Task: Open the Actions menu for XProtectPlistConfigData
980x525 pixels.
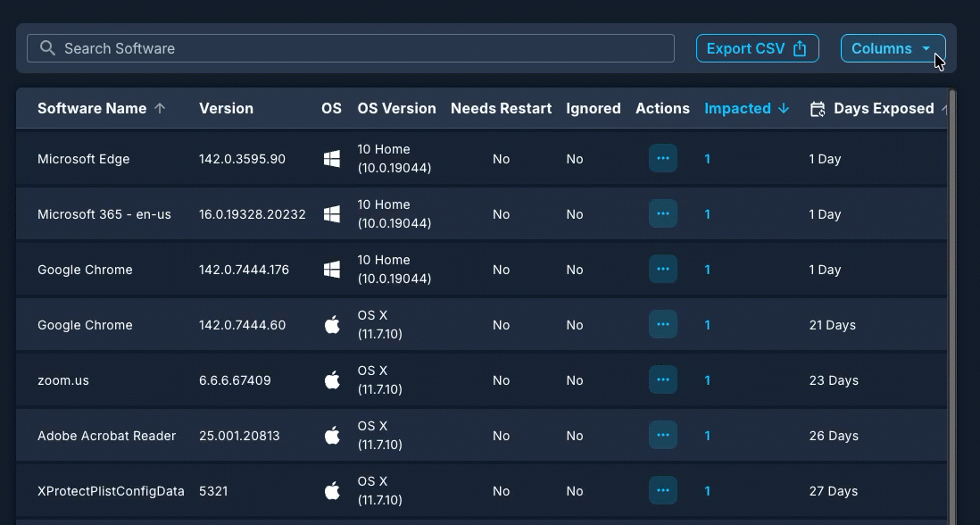Action: coord(662,490)
